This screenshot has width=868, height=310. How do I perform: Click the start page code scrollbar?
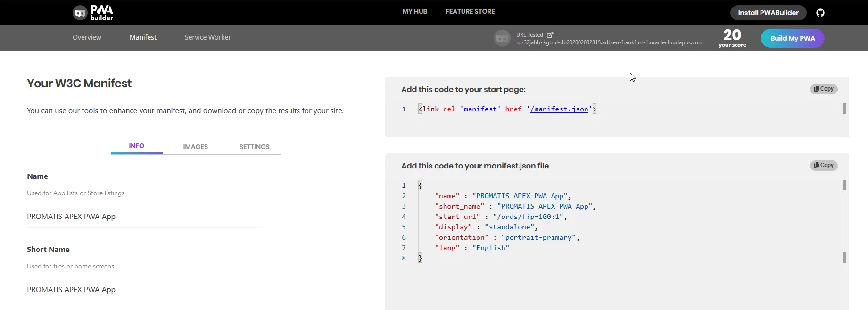click(x=844, y=109)
